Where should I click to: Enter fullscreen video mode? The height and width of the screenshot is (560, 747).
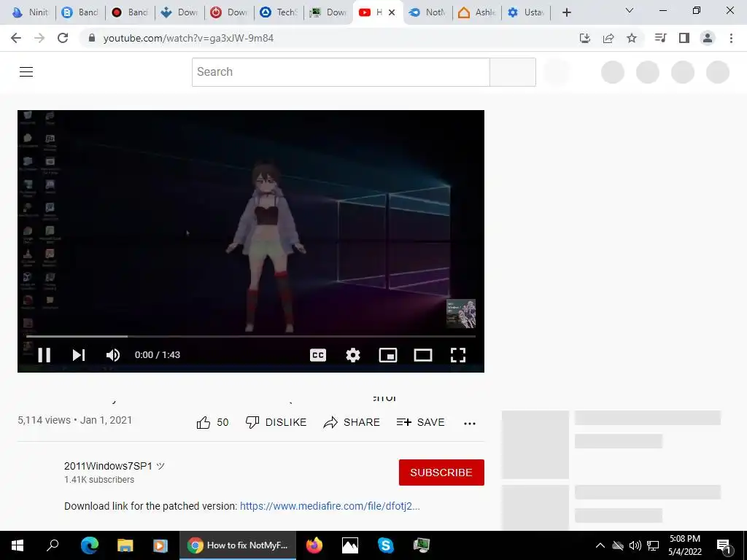pyautogui.click(x=458, y=355)
